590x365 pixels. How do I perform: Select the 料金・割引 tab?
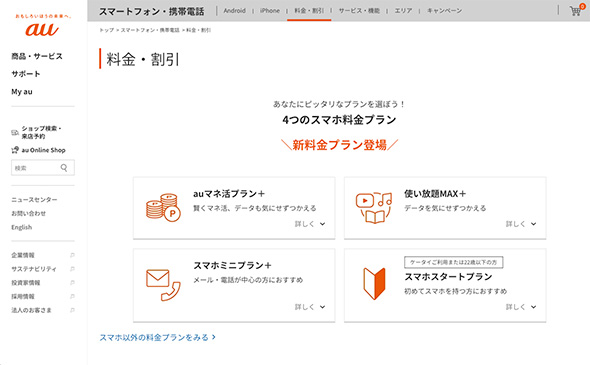pyautogui.click(x=309, y=11)
